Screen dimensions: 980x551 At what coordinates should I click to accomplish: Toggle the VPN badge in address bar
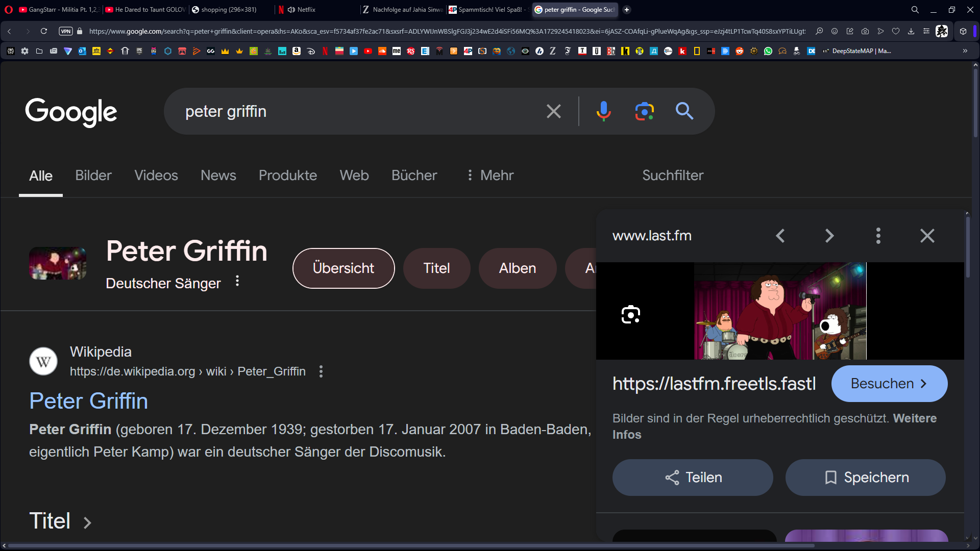[x=66, y=31]
